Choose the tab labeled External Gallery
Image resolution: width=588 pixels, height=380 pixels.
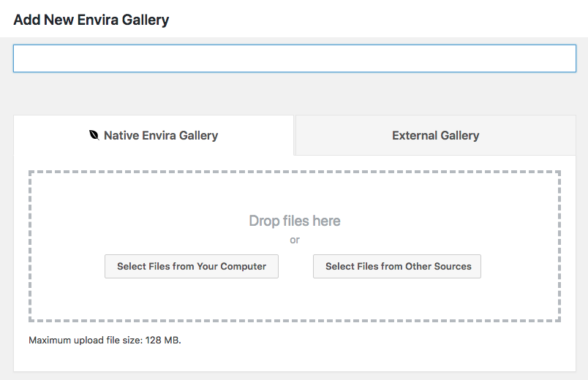tap(435, 135)
